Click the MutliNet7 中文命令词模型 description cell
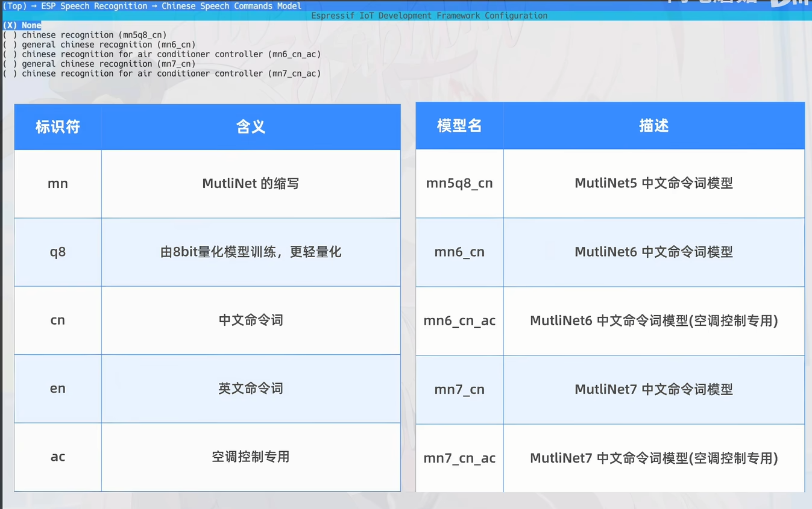 point(654,390)
